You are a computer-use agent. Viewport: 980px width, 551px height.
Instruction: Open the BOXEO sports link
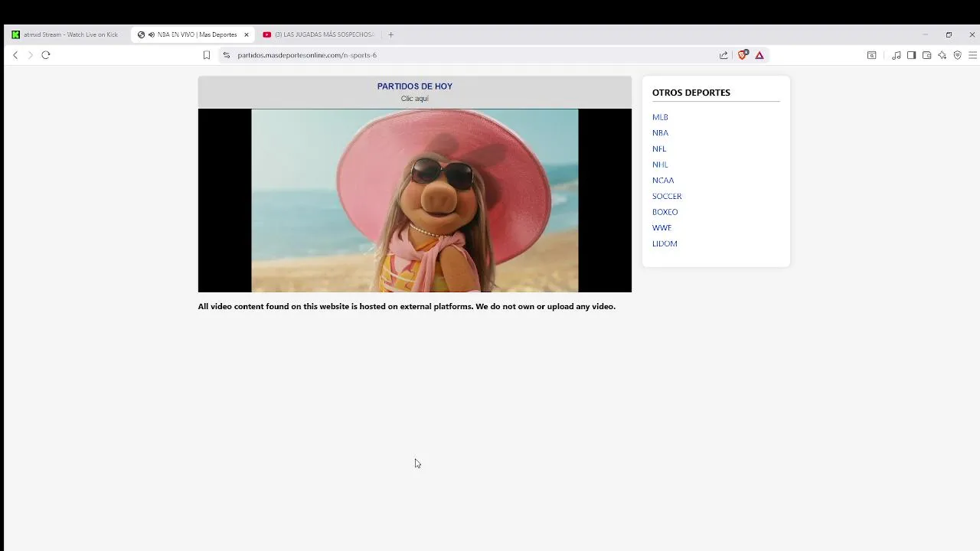665,212
